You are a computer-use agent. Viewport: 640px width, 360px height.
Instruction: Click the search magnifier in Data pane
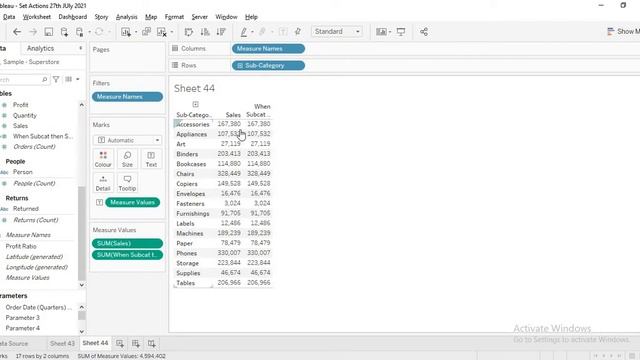pyautogui.click(x=44, y=80)
